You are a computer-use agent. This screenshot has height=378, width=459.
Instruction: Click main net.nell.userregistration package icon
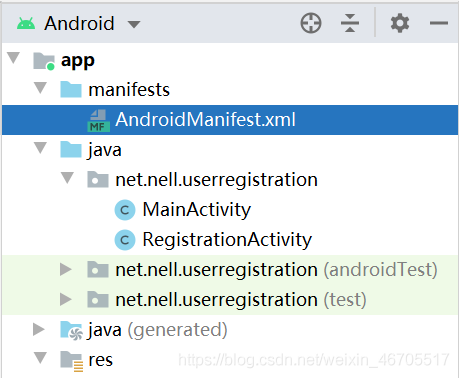click(98, 179)
